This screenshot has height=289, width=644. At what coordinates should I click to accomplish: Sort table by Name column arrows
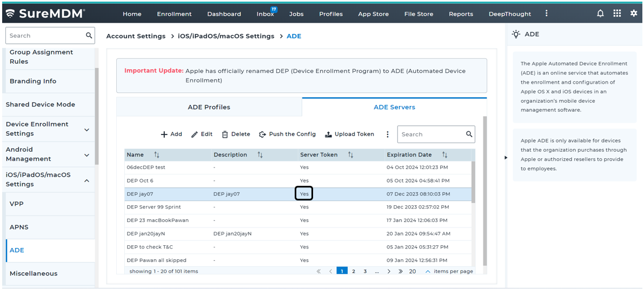pyautogui.click(x=156, y=154)
